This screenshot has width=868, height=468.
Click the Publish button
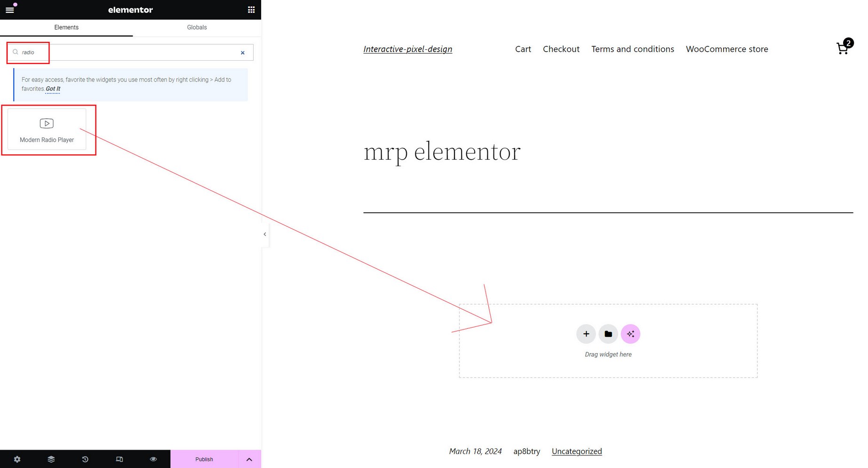pos(204,459)
